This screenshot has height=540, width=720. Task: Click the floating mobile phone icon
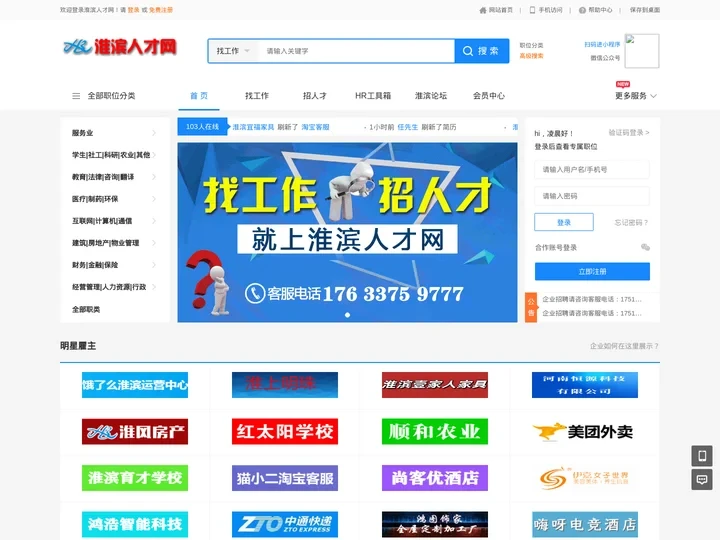click(x=702, y=456)
